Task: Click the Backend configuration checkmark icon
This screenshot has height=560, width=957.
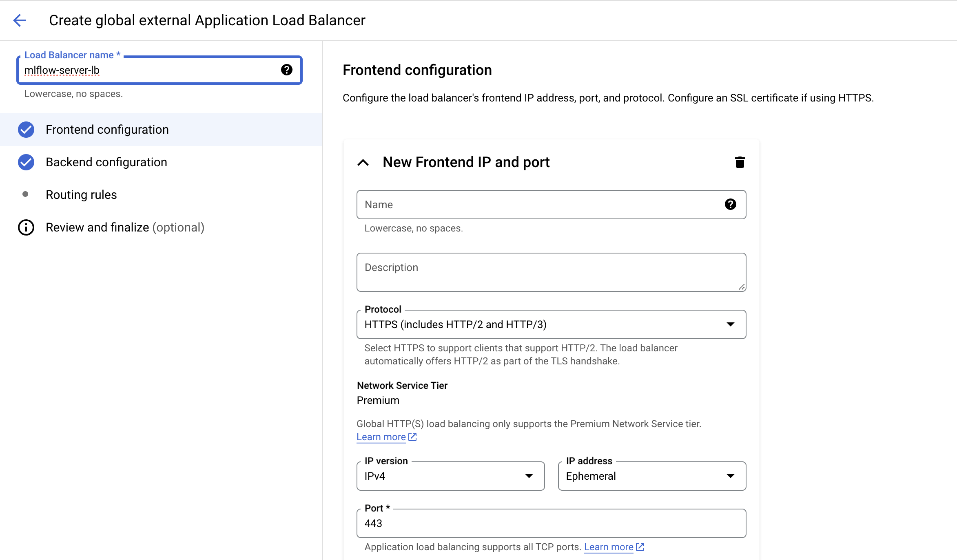Action: pyautogui.click(x=26, y=162)
